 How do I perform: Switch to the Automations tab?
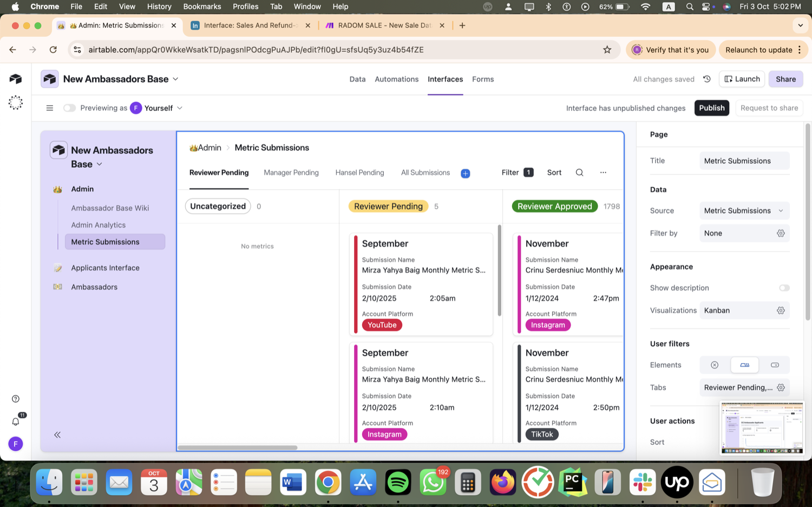(x=397, y=79)
